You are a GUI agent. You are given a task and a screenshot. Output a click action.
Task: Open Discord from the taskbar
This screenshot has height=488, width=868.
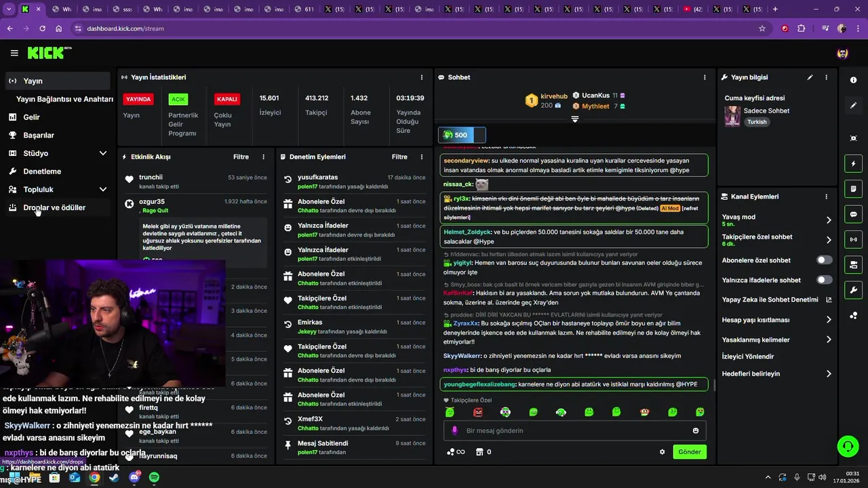(134, 478)
